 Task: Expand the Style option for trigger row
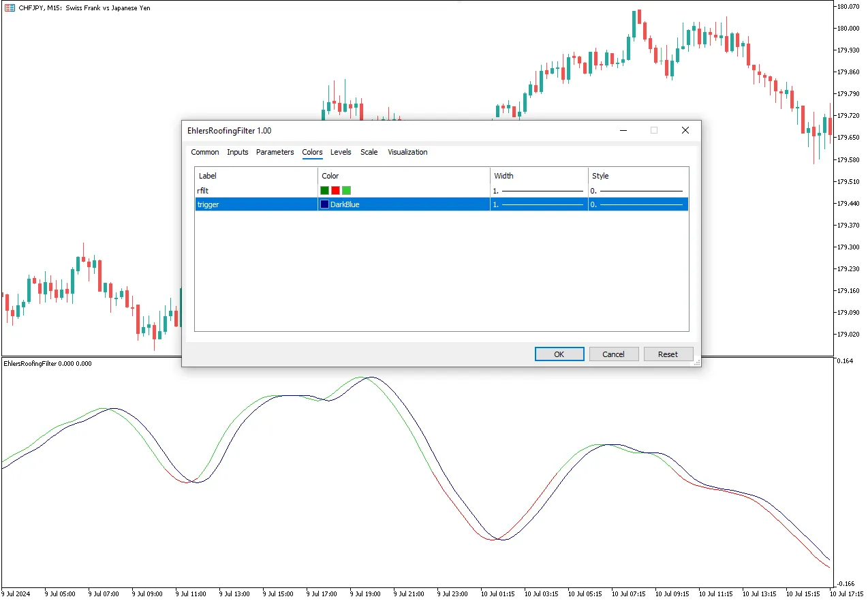637,204
